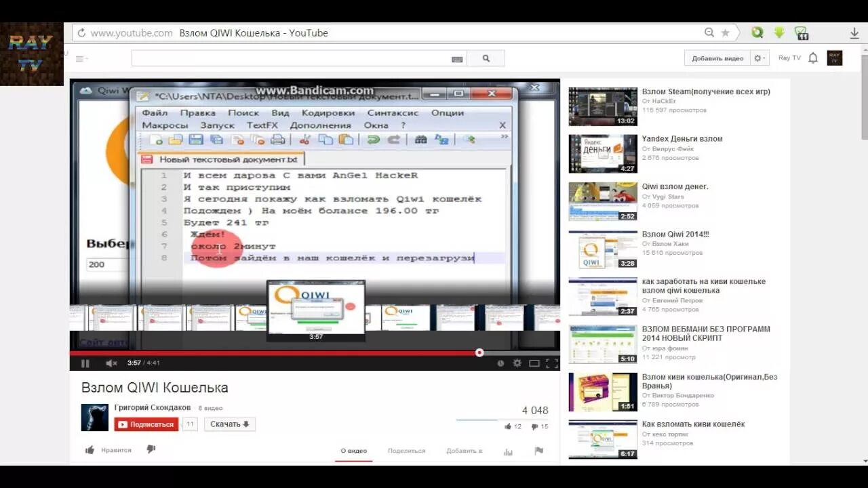Toggle theater mode in the player
This screenshot has width=868, height=488.
pyautogui.click(x=534, y=363)
